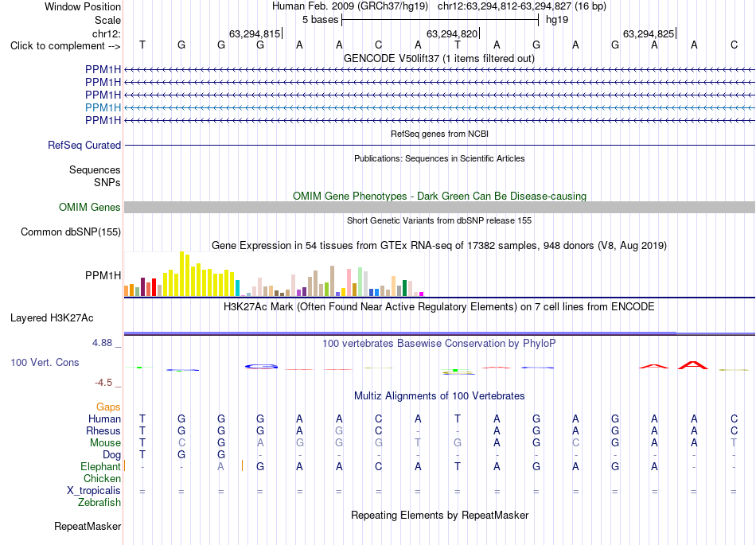Click the cyan bar in GTEx expression chart
This screenshot has width=756, height=545.
[237, 288]
